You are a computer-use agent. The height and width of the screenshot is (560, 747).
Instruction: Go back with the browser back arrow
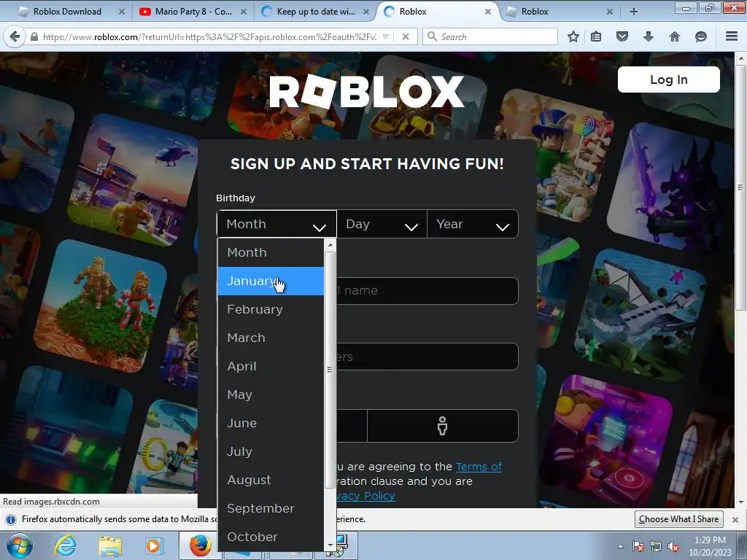[x=15, y=36]
